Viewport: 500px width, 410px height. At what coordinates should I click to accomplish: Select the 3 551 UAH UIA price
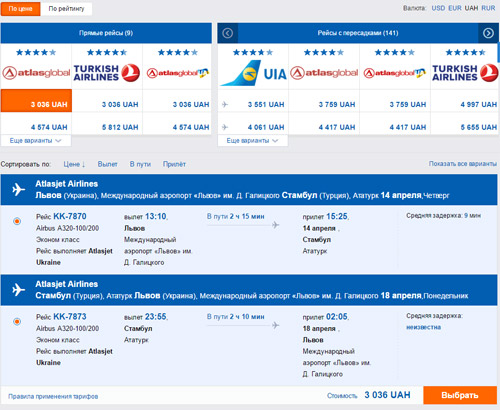[266, 105]
